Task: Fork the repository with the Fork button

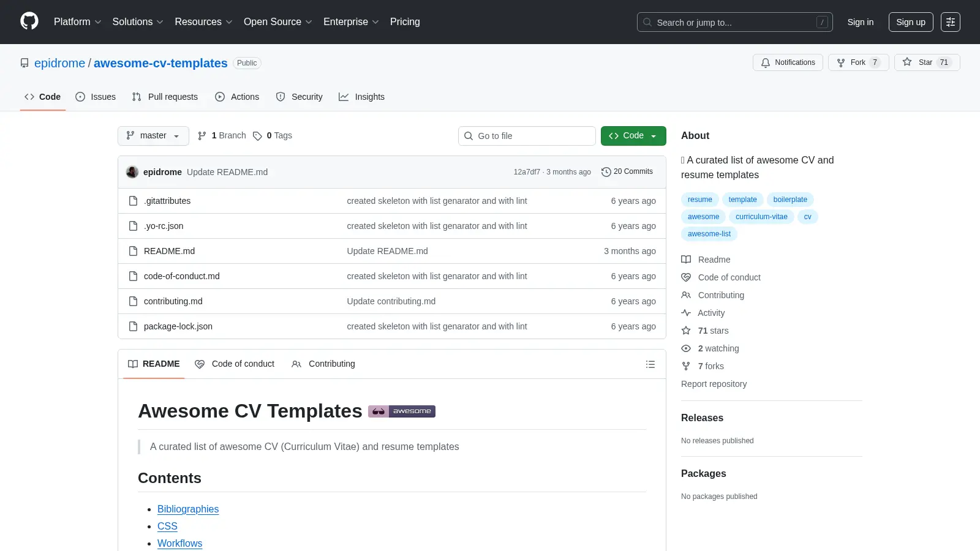Action: tap(859, 62)
